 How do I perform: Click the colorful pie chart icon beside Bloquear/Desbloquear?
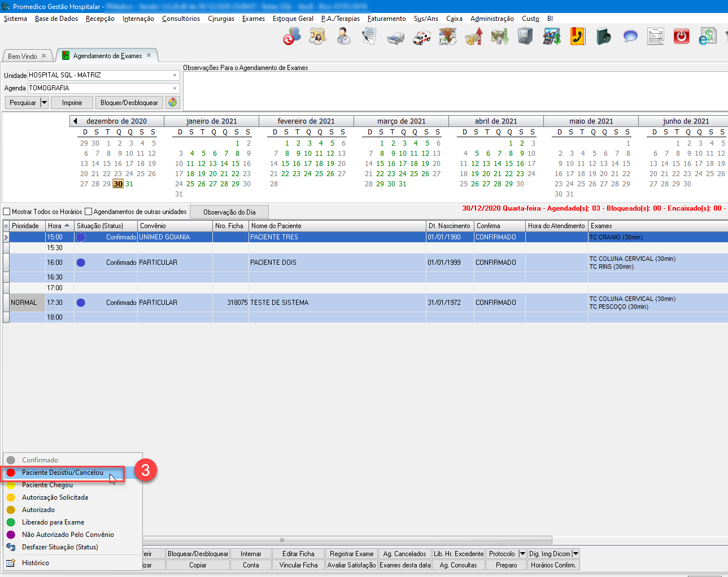click(x=172, y=103)
